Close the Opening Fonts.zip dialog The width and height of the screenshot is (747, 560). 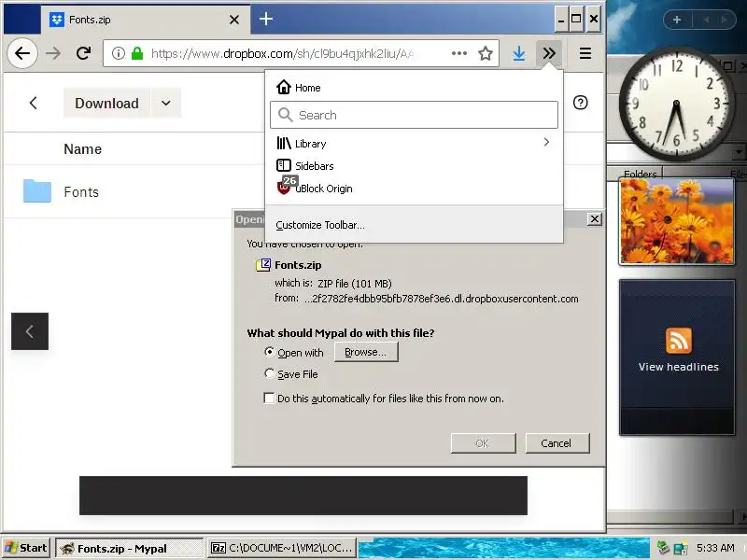coord(595,219)
